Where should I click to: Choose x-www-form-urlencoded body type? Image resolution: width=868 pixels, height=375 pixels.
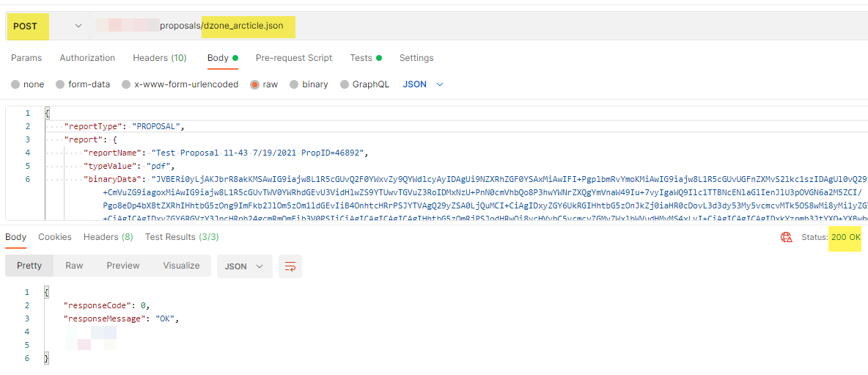click(180, 84)
